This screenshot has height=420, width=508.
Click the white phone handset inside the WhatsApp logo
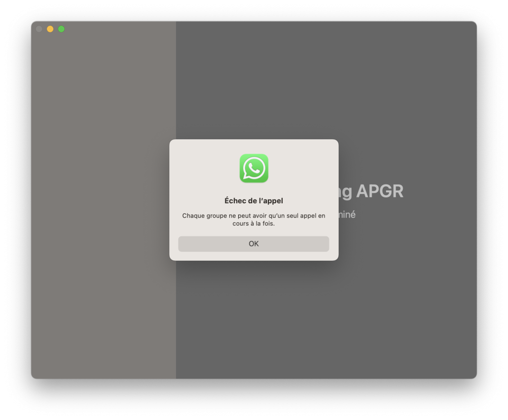(x=254, y=169)
